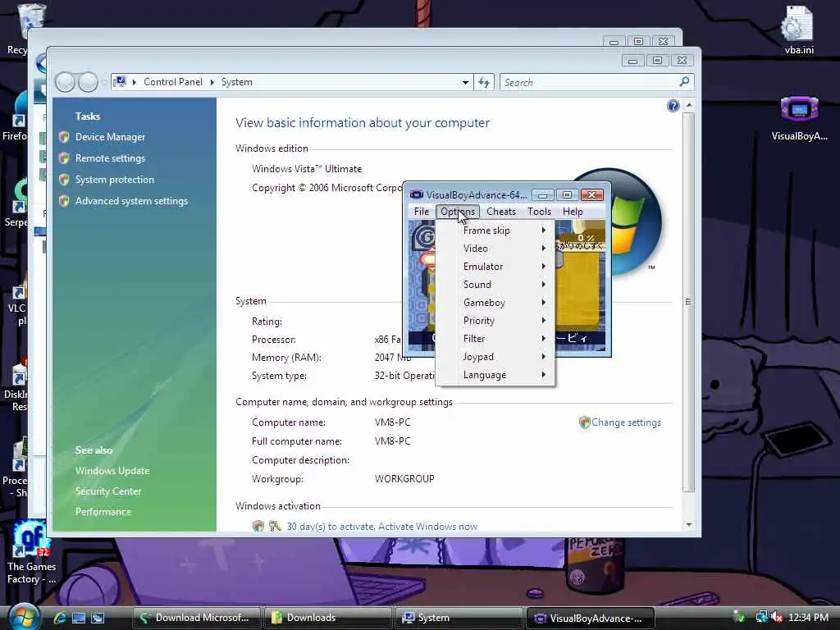Click the Search box in System window

[x=589, y=83]
